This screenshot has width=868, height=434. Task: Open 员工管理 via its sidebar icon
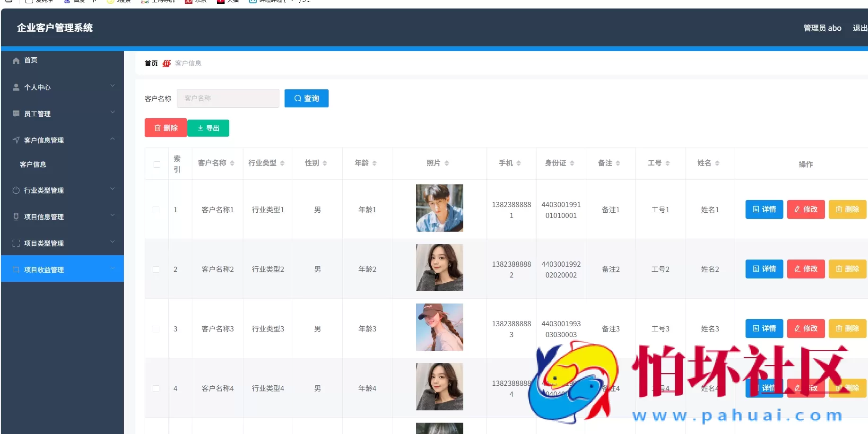[x=16, y=113]
